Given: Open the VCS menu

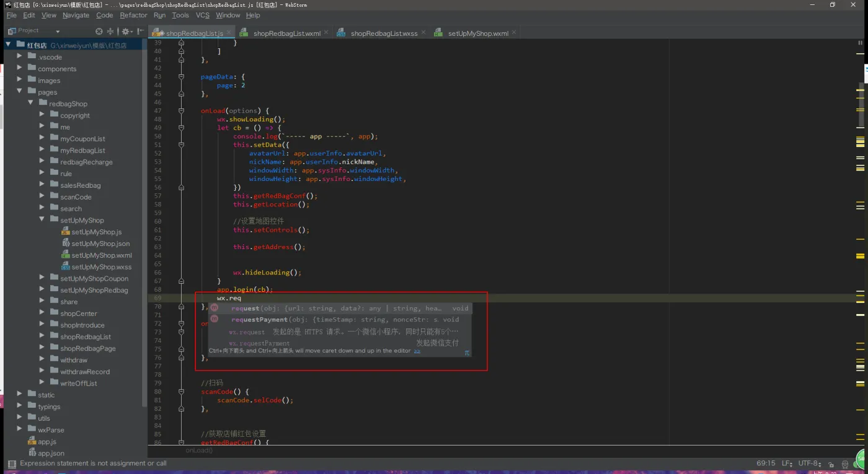Looking at the screenshot, I should [203, 15].
